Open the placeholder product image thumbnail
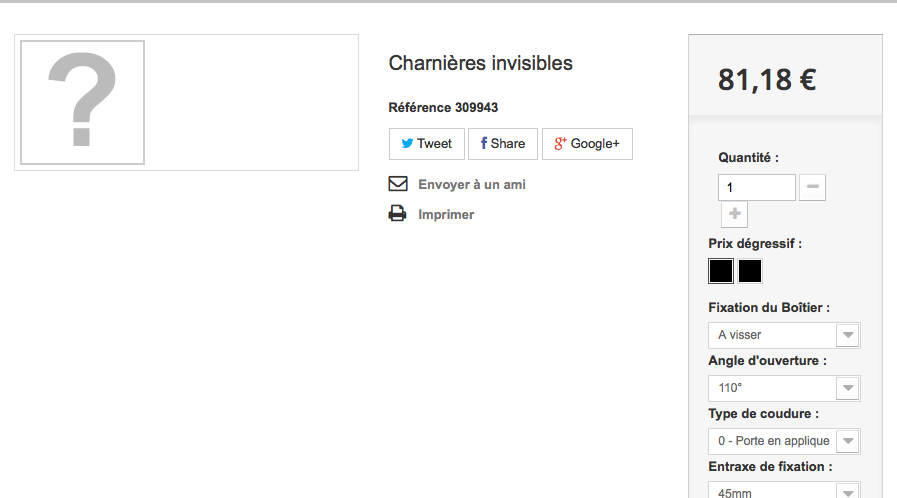Viewport: 897px width, 498px height. [x=82, y=102]
